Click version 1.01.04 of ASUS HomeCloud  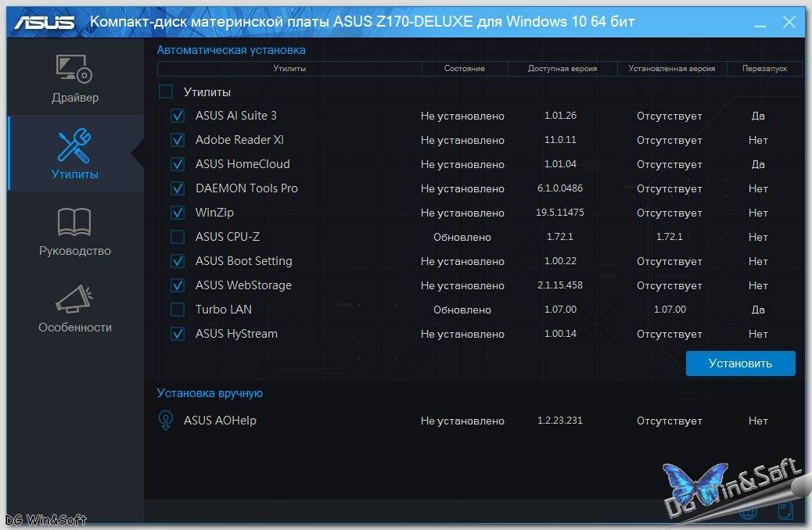(x=560, y=164)
